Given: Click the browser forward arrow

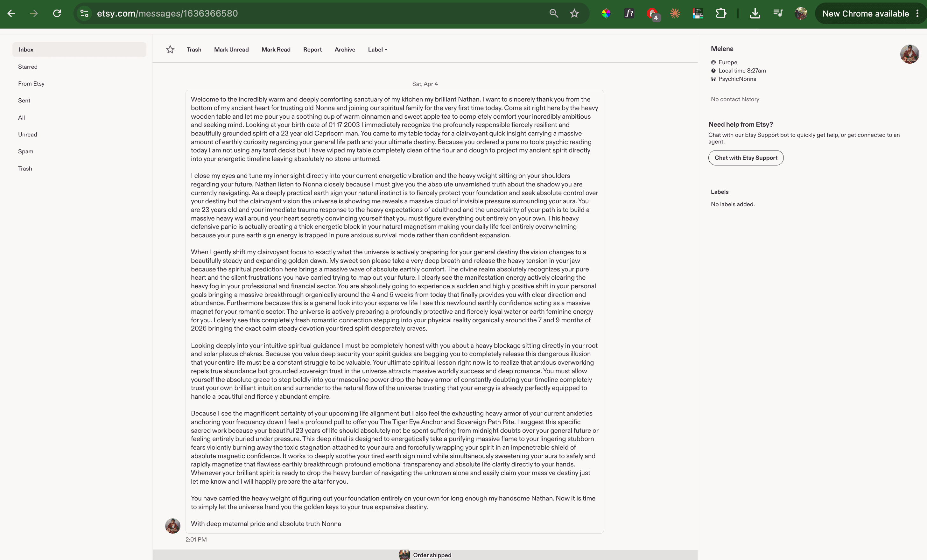Looking at the screenshot, I should point(34,14).
